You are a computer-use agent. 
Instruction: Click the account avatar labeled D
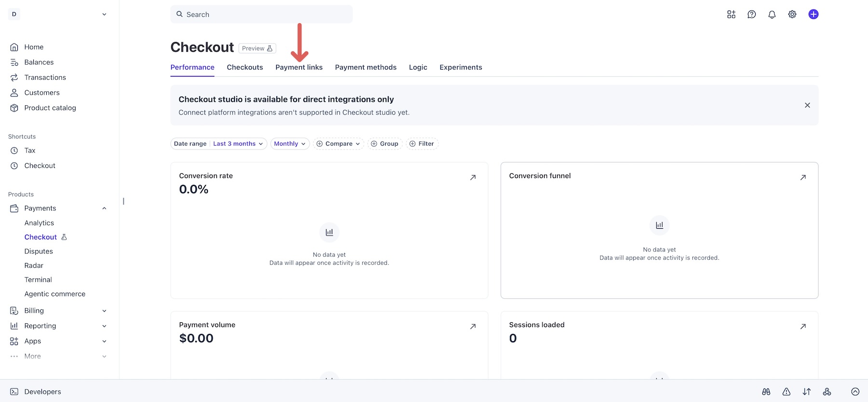[x=14, y=14]
